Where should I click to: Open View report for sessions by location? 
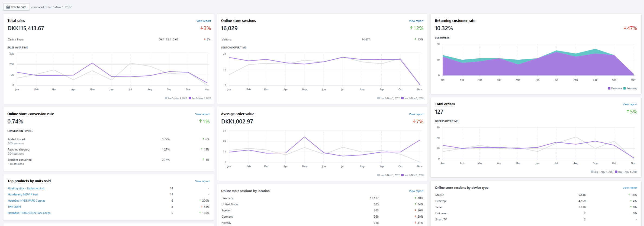(x=416, y=191)
